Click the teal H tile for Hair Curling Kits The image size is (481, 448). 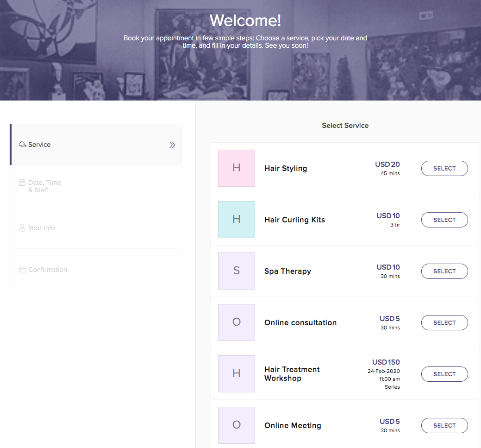tap(237, 220)
